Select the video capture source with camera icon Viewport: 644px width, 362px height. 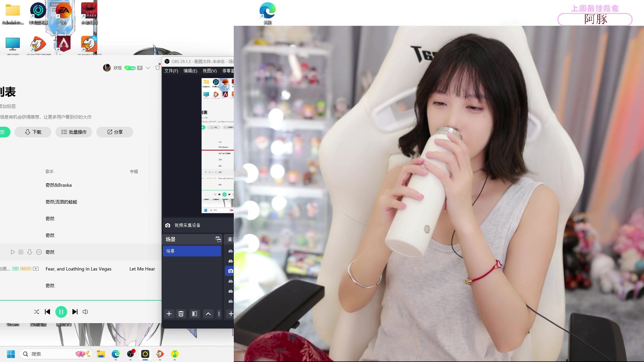click(x=230, y=271)
